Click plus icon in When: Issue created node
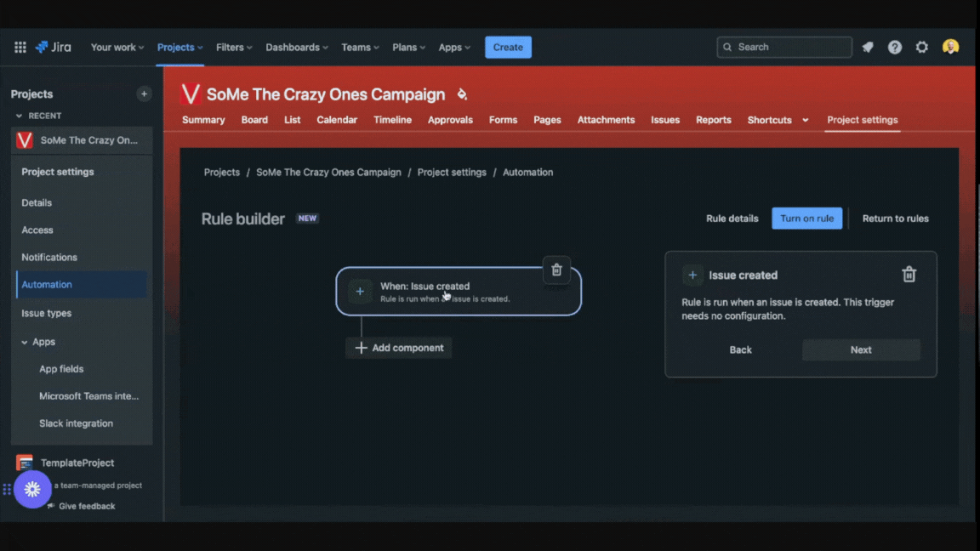 pyautogui.click(x=360, y=291)
